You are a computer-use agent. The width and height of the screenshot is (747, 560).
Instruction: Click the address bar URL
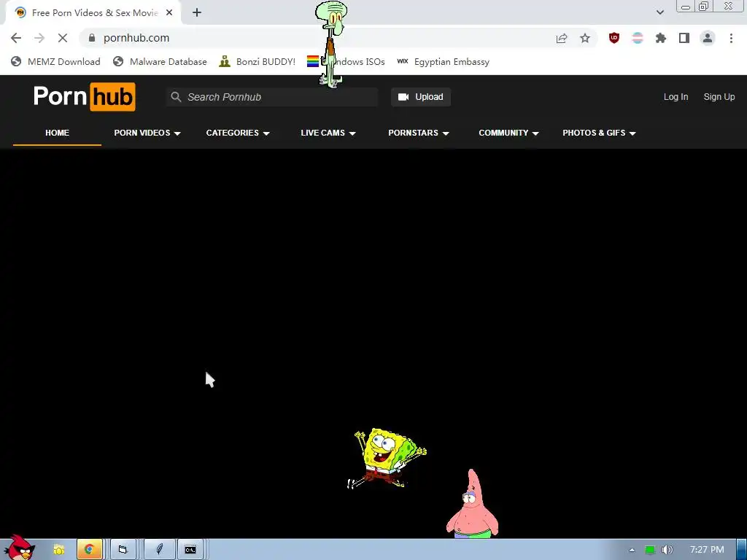click(136, 38)
